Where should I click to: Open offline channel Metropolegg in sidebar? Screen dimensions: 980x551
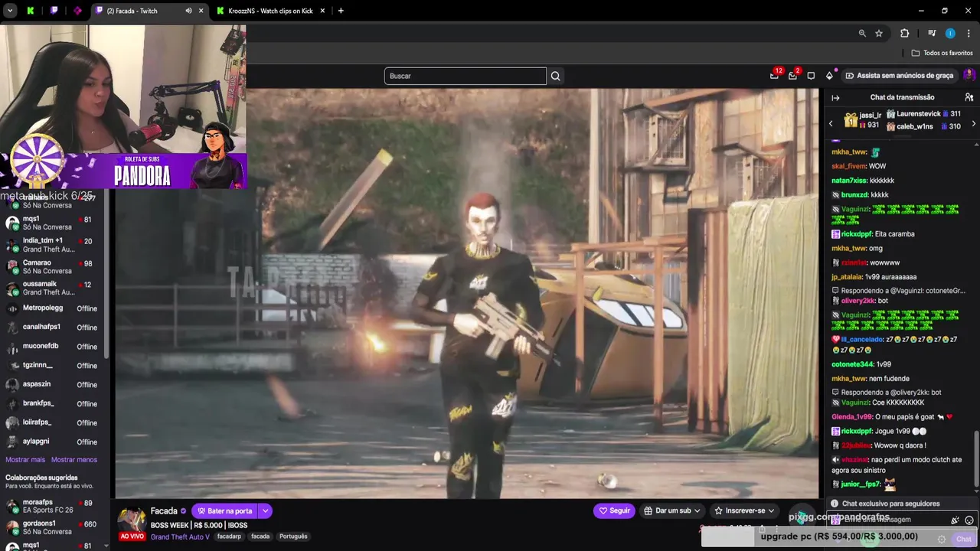point(54,308)
